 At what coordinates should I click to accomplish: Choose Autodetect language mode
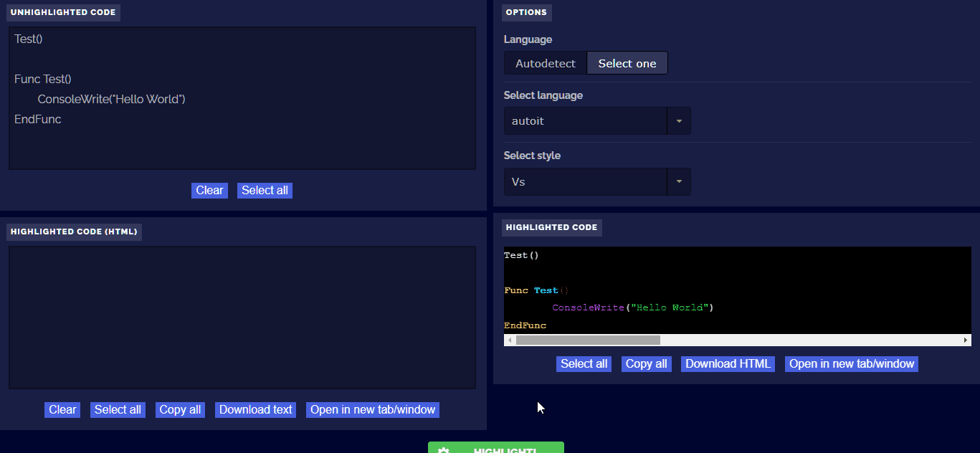tap(545, 63)
